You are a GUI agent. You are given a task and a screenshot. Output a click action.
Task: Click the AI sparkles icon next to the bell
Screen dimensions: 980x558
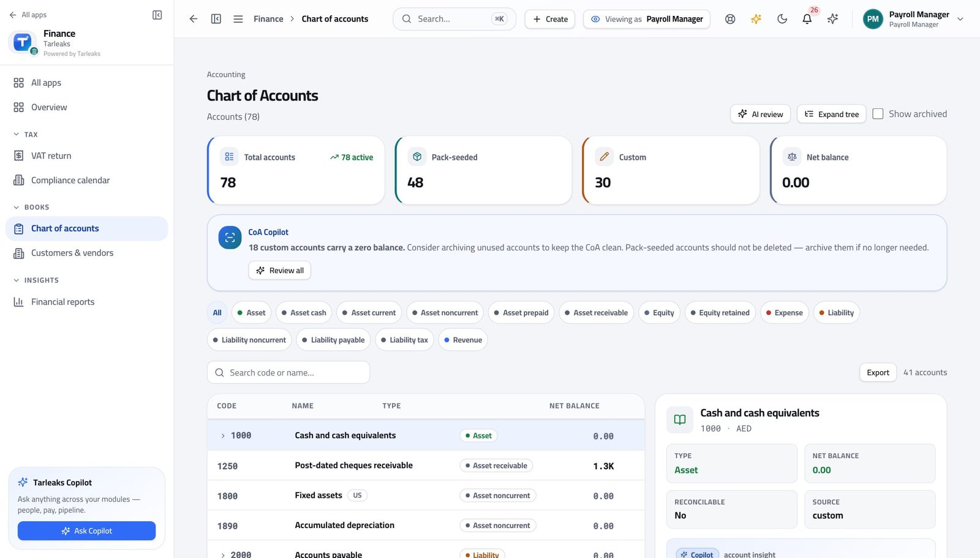[x=832, y=19]
